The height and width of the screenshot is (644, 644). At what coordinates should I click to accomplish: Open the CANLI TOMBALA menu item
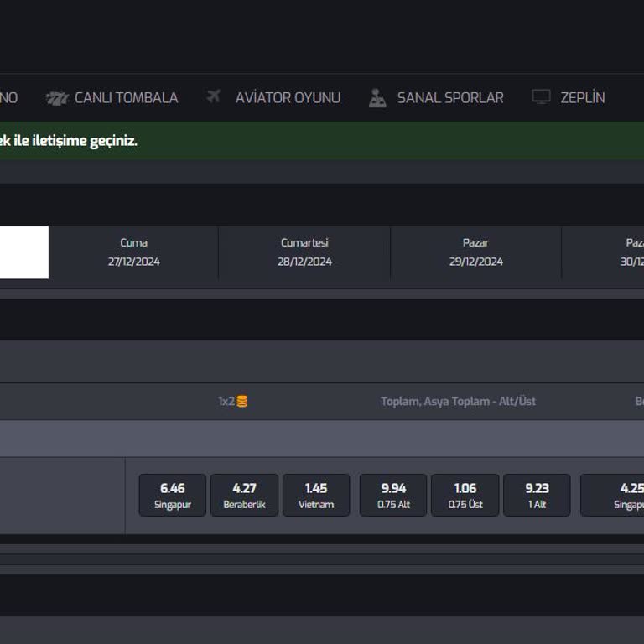click(x=126, y=98)
